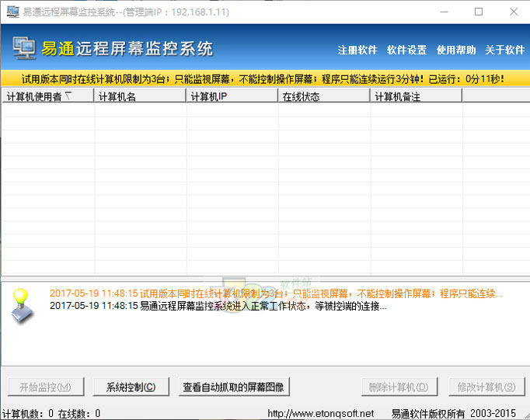
Task: Sort by 计算机使用者 column header
Action: [47, 96]
